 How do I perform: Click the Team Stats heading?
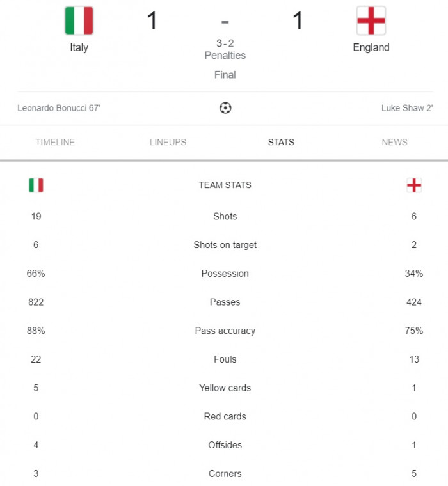(x=225, y=185)
